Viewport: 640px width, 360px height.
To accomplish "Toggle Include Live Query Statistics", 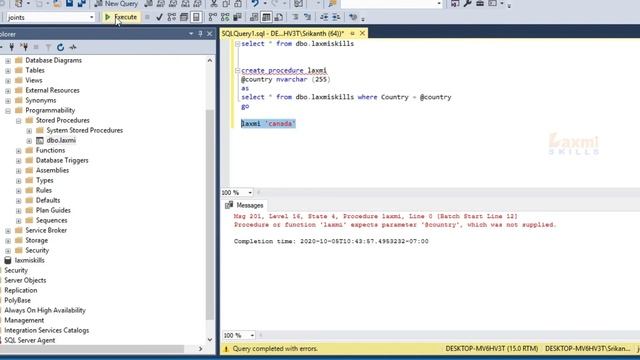I will click(225, 17).
